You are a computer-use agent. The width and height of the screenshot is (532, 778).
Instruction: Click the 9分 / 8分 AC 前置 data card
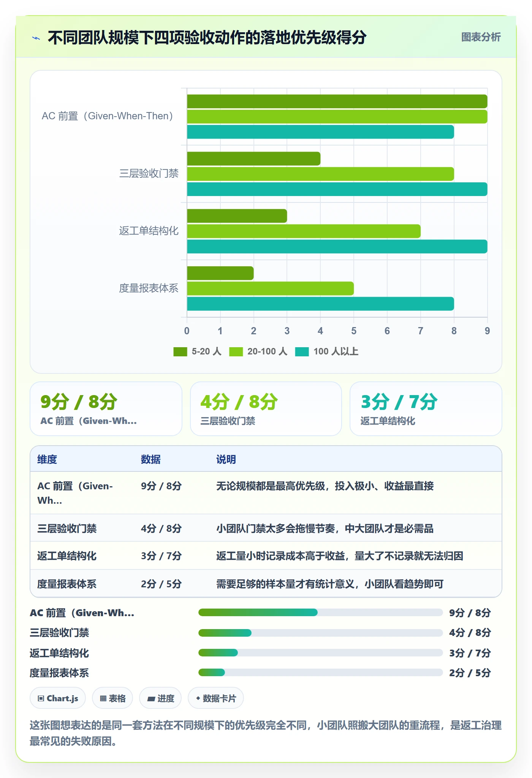tap(106, 409)
